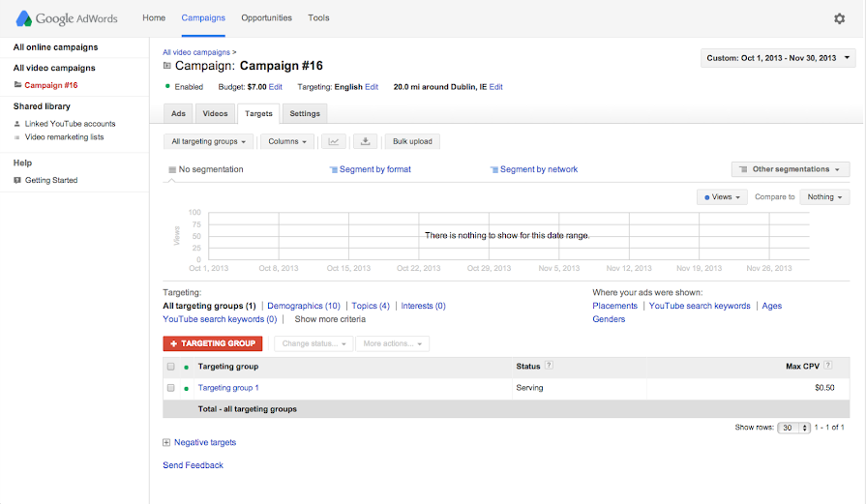Select all targeting groups header checkbox

171,367
